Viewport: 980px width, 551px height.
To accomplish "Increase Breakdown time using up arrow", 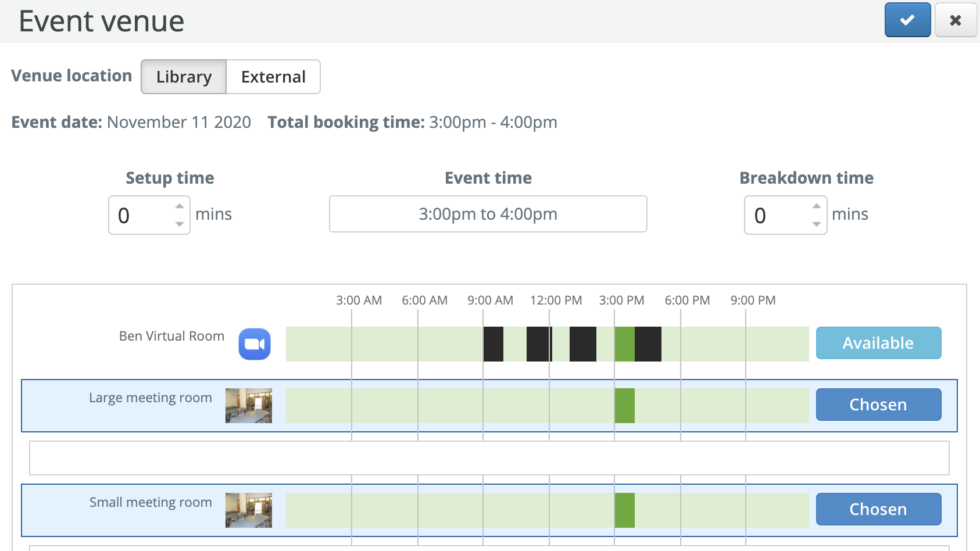I will point(817,206).
